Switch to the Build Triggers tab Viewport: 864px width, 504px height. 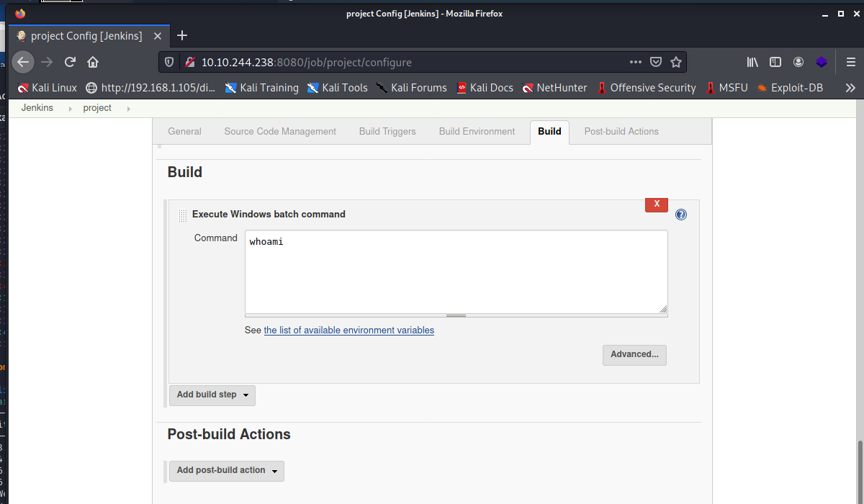387,131
